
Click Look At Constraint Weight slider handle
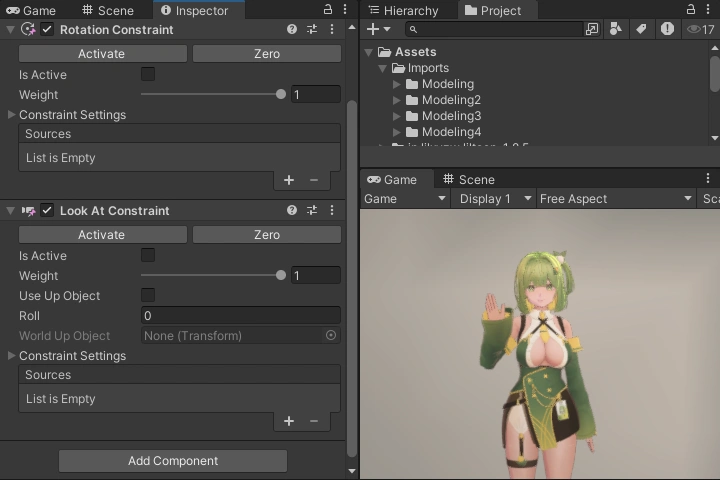point(281,275)
